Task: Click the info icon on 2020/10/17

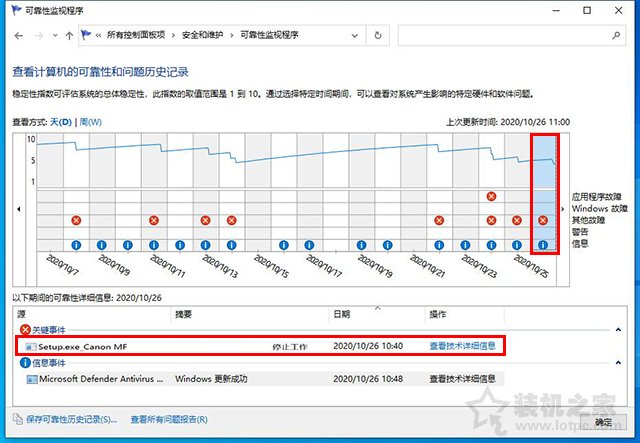Action: click(x=309, y=245)
